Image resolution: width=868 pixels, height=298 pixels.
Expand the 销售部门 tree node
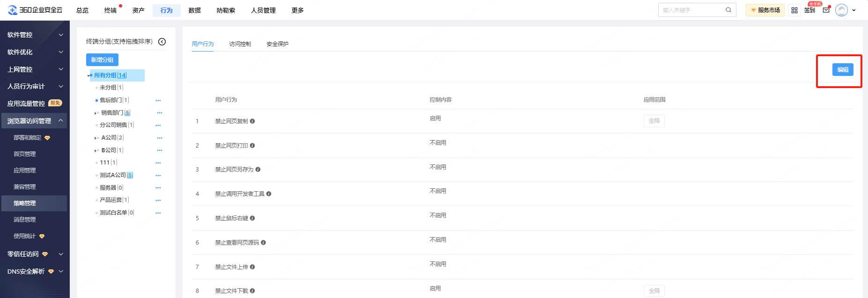coord(95,113)
